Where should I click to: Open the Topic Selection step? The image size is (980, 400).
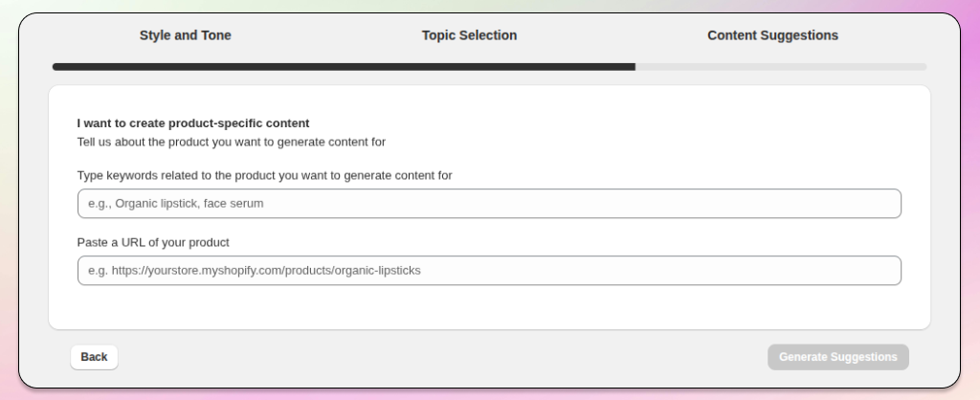click(469, 35)
